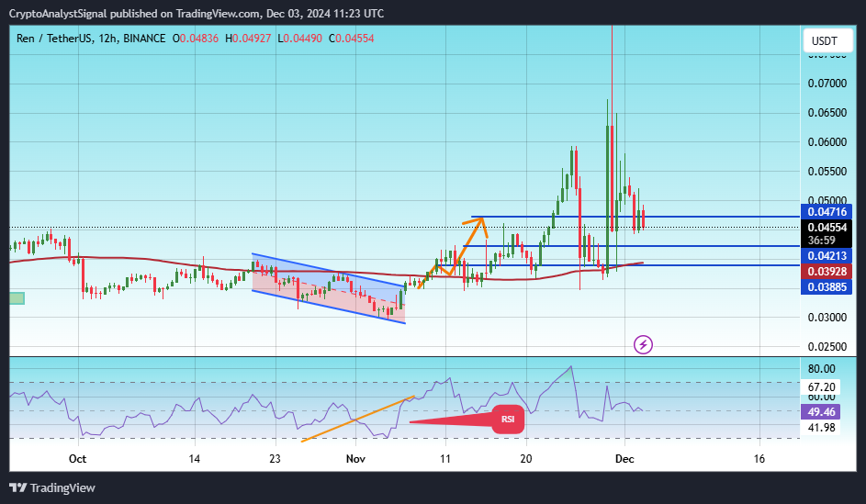866x504 pixels.
Task: Click the blue 0.04213 price level label
Action: [x=827, y=256]
